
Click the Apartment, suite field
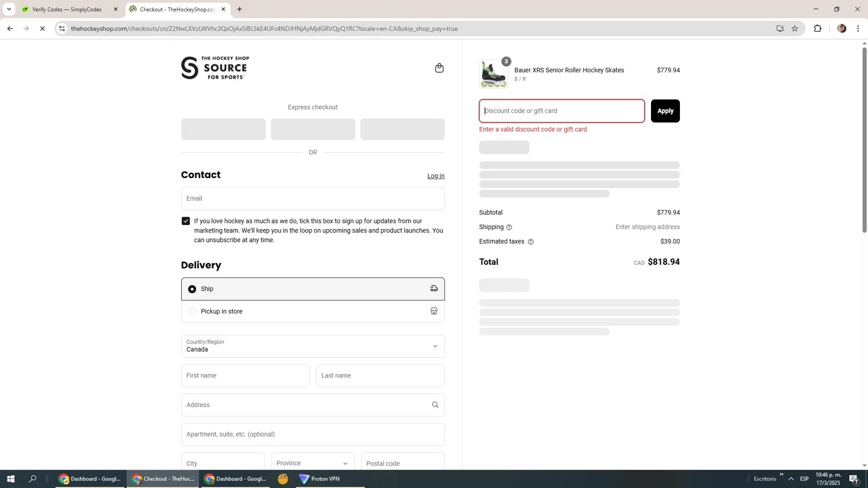312,434
